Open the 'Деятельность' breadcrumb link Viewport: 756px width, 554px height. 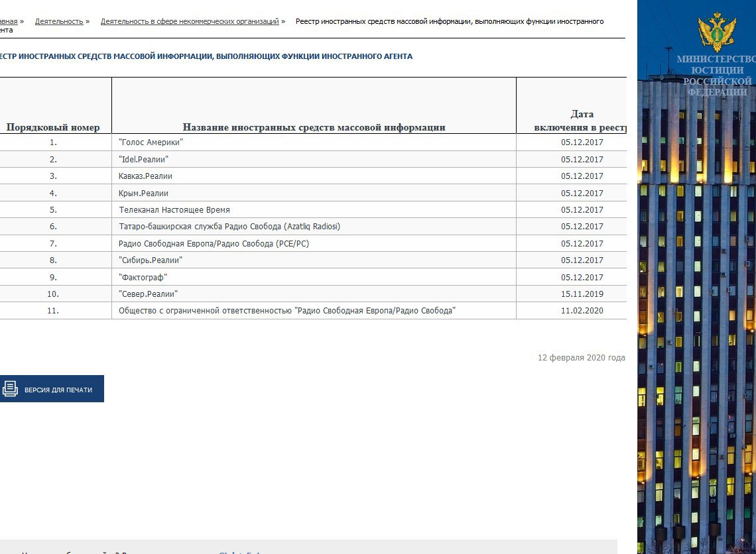click(59, 21)
